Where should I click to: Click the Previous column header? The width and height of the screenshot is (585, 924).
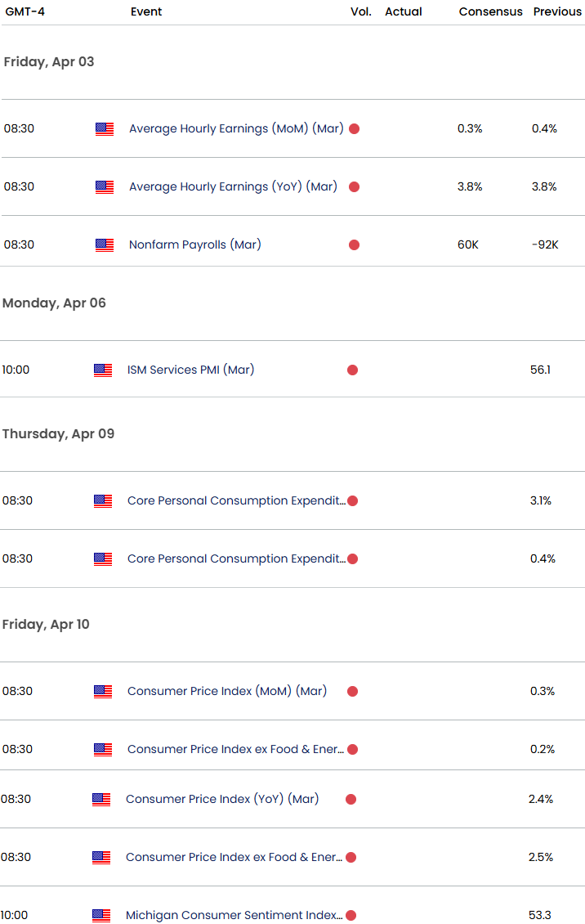point(557,11)
